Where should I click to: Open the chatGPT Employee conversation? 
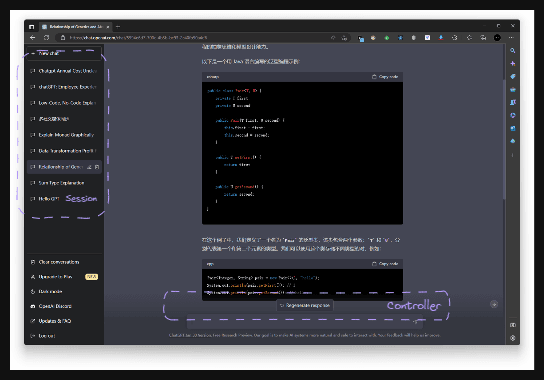(x=64, y=87)
